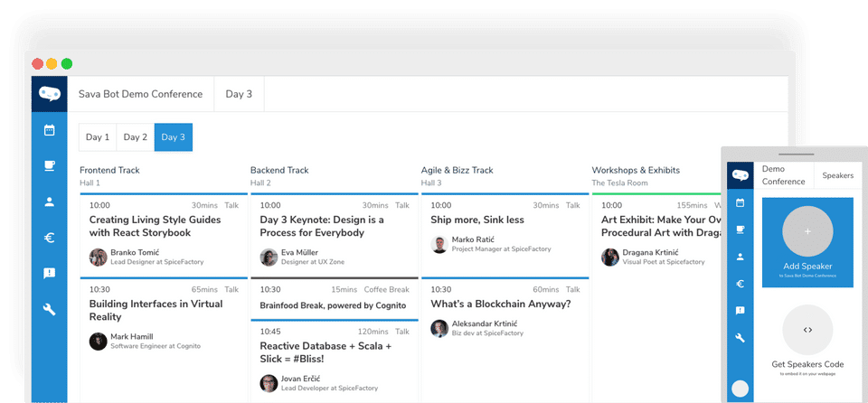The height and width of the screenshot is (403, 868).
Task: Open the person icon in main sidebar
Action: (x=50, y=201)
